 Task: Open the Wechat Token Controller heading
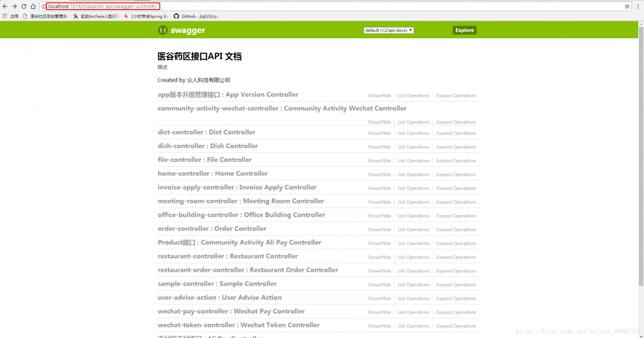pos(238,325)
